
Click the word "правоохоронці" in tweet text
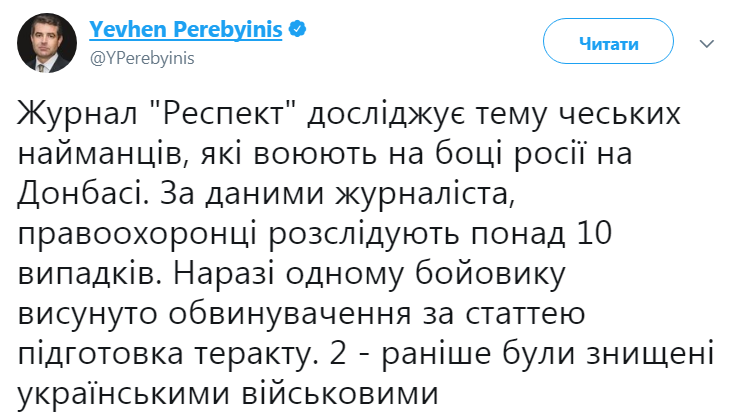(137, 235)
